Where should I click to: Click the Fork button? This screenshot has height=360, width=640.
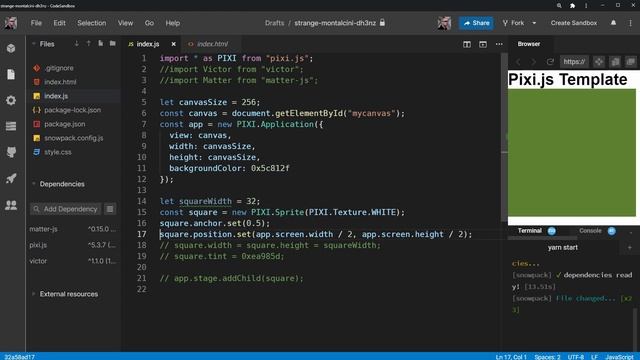pyautogui.click(x=513, y=23)
